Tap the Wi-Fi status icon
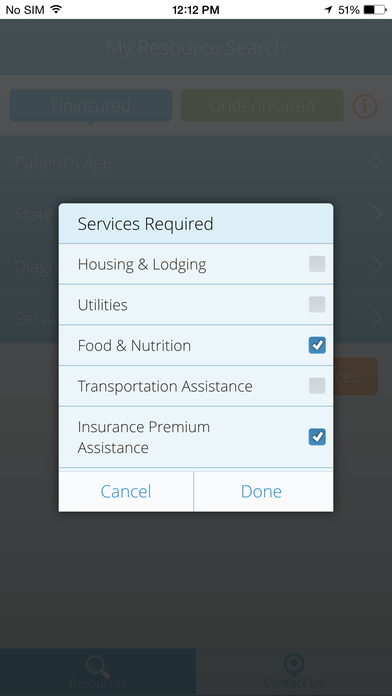The image size is (392, 696). click(56, 9)
